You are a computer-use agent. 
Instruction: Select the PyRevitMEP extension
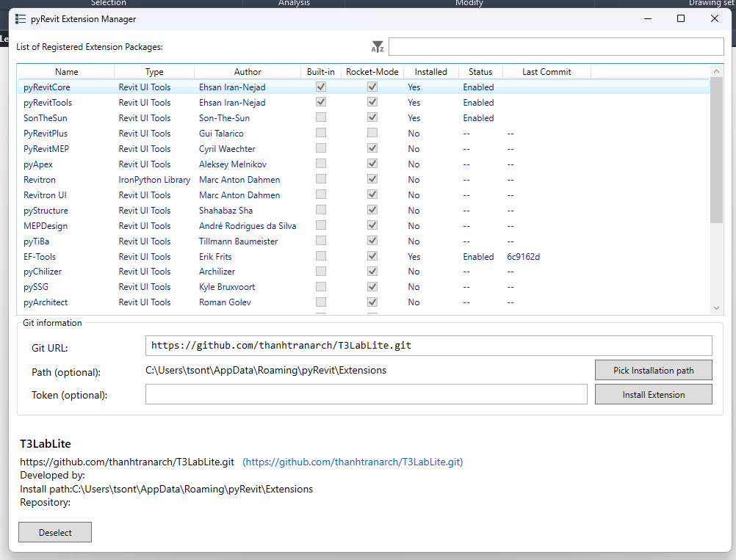364,149
